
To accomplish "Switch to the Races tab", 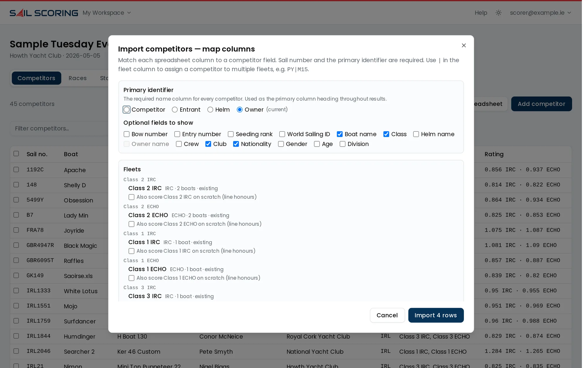I will [78, 78].
